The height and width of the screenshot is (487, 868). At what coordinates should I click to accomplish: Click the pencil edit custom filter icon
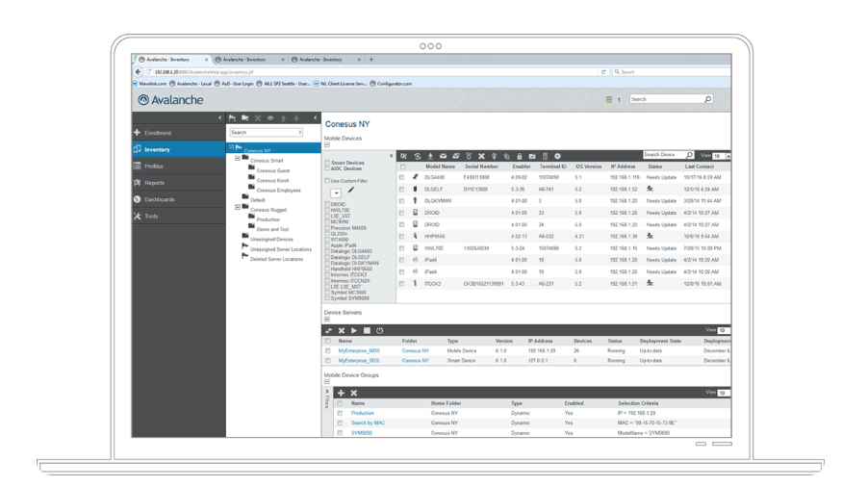pyautogui.click(x=351, y=191)
